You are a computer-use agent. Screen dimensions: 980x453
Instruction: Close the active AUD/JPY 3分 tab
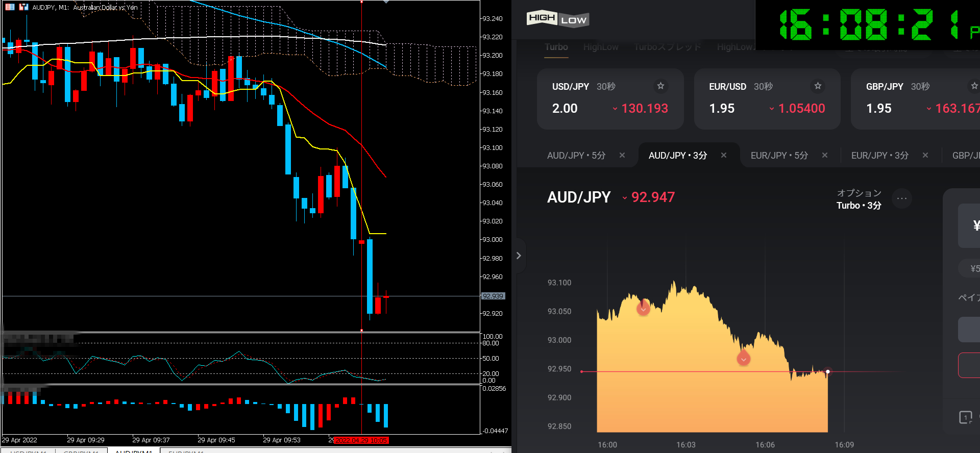pos(723,155)
